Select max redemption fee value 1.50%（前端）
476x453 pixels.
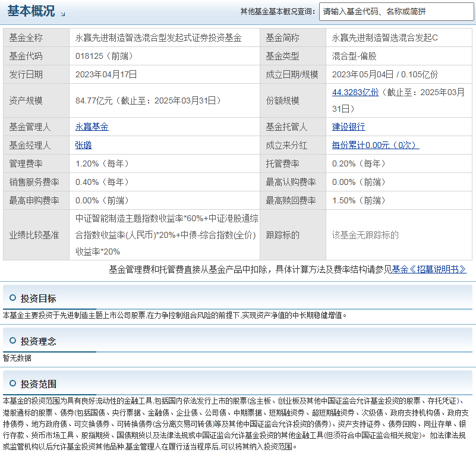point(359,200)
